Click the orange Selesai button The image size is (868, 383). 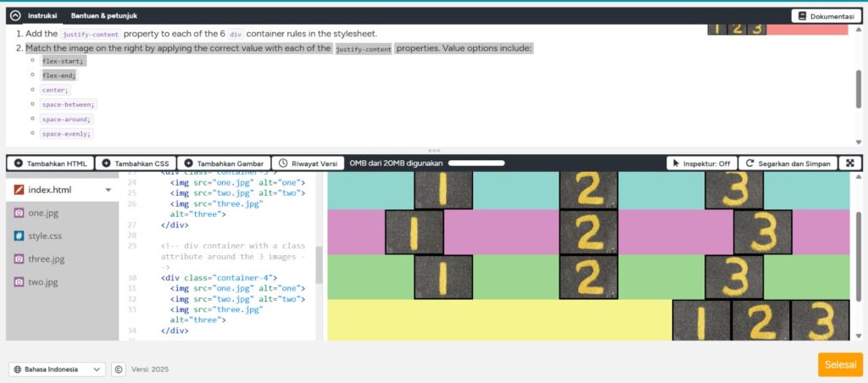click(840, 364)
